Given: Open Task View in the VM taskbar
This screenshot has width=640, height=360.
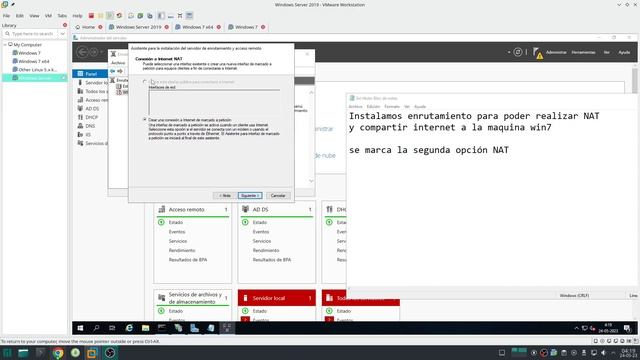Looking at the screenshot, I should (x=112, y=328).
